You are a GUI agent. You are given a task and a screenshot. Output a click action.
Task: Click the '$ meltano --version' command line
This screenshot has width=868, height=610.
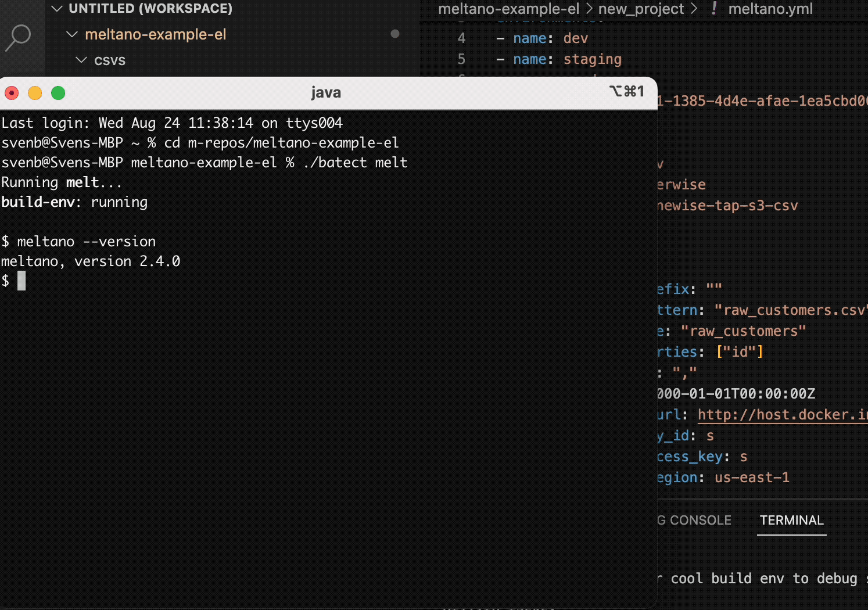point(78,242)
